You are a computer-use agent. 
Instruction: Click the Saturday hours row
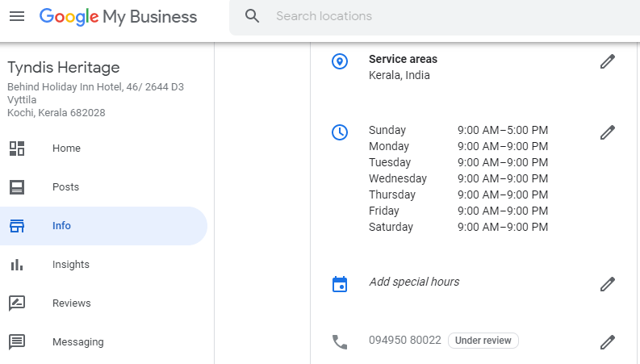pos(458,227)
